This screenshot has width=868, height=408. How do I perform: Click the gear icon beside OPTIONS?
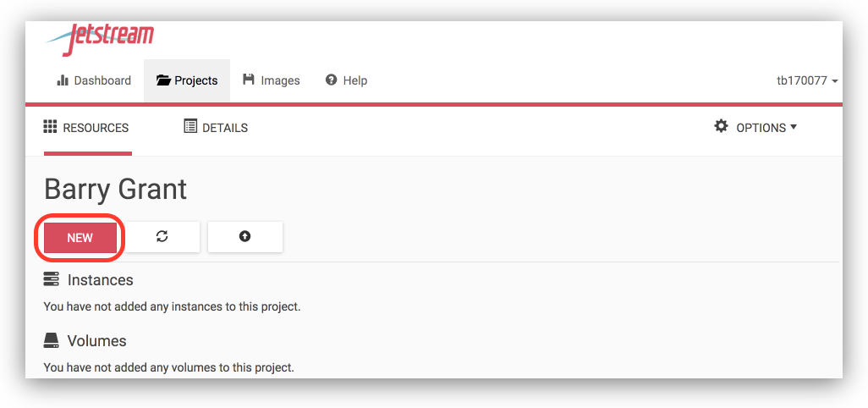(x=721, y=126)
